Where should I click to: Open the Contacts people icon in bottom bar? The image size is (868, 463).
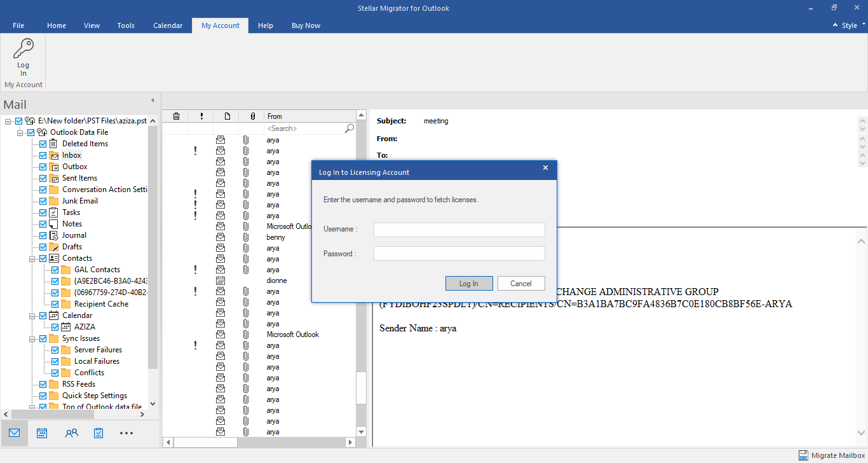(71, 433)
